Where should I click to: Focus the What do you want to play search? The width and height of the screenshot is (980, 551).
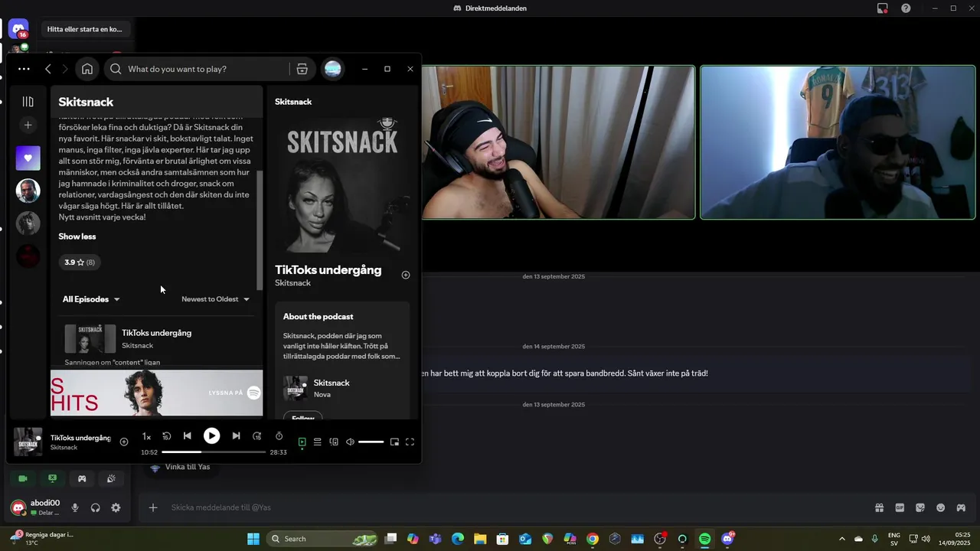coord(197,69)
